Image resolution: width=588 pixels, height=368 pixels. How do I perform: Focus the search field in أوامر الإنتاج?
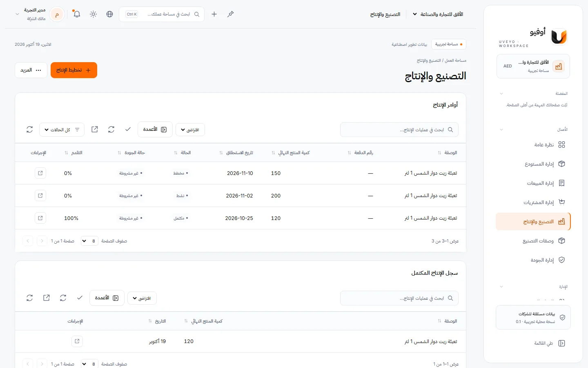coord(399,130)
